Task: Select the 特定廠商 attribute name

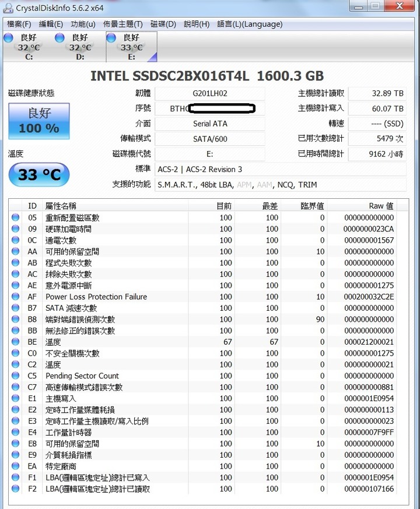Action: 61,466
